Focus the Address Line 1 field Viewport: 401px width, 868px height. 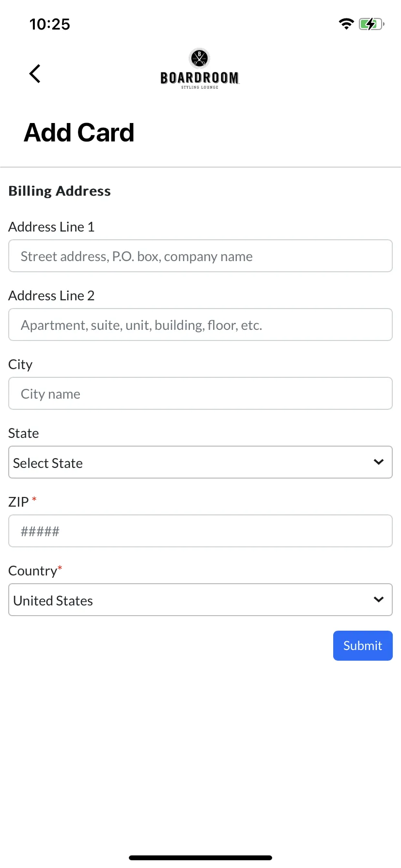[200, 256]
